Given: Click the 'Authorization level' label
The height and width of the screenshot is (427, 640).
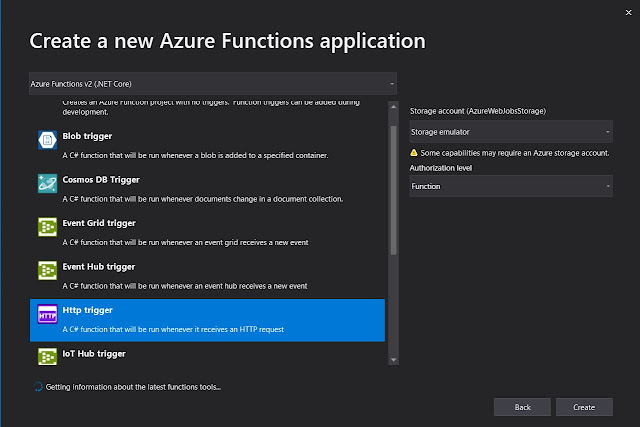Looking at the screenshot, I should click(441, 168).
